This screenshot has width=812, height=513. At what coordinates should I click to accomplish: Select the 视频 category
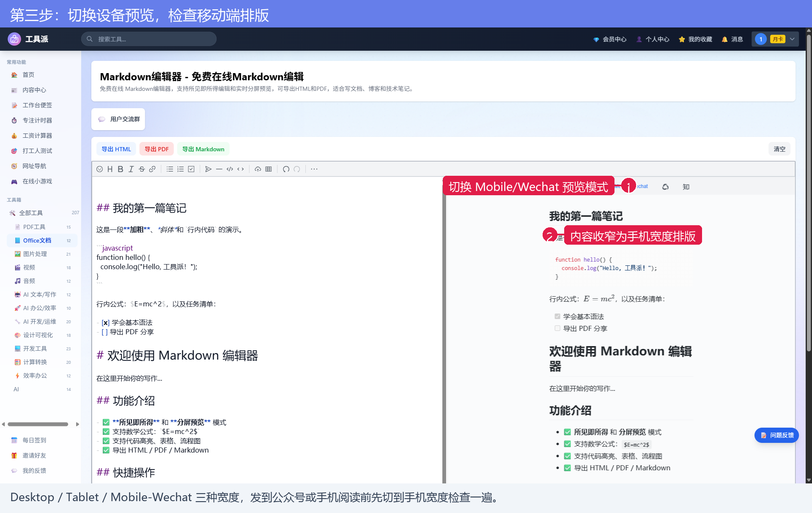point(42,267)
